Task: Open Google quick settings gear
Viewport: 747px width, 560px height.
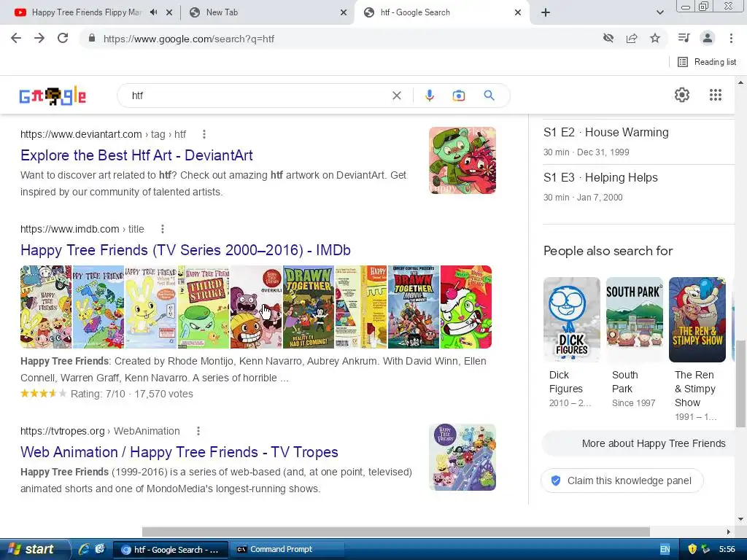Action: (x=682, y=95)
